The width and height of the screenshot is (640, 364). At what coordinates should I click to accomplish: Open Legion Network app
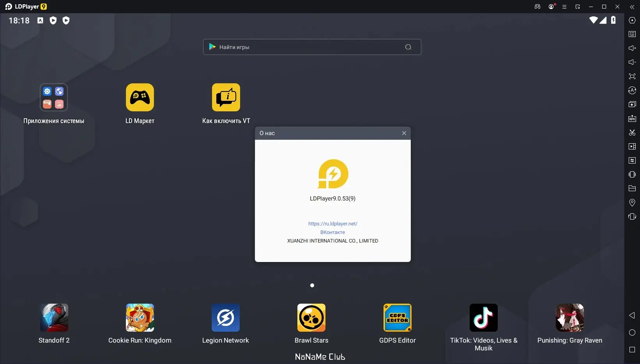[226, 318]
